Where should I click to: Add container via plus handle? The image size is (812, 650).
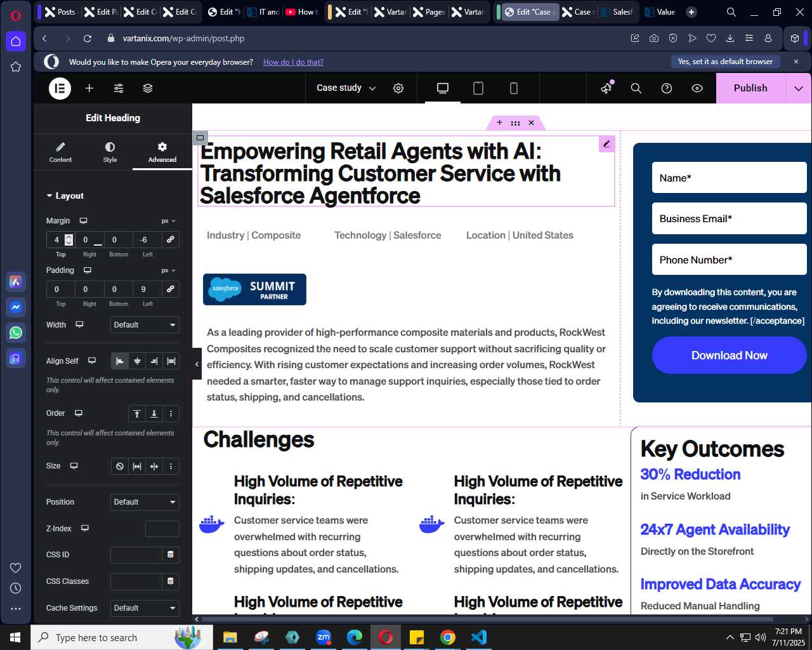[x=499, y=123]
